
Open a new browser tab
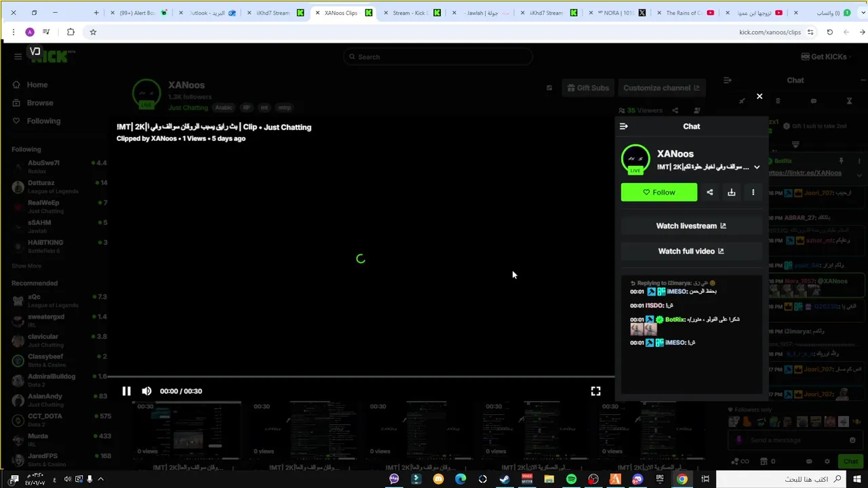pos(96,13)
